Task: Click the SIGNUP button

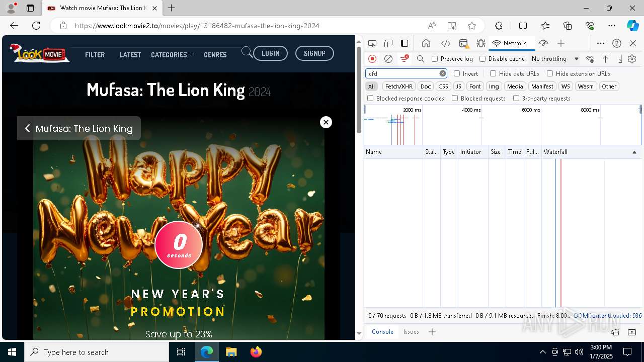Action: tap(314, 53)
